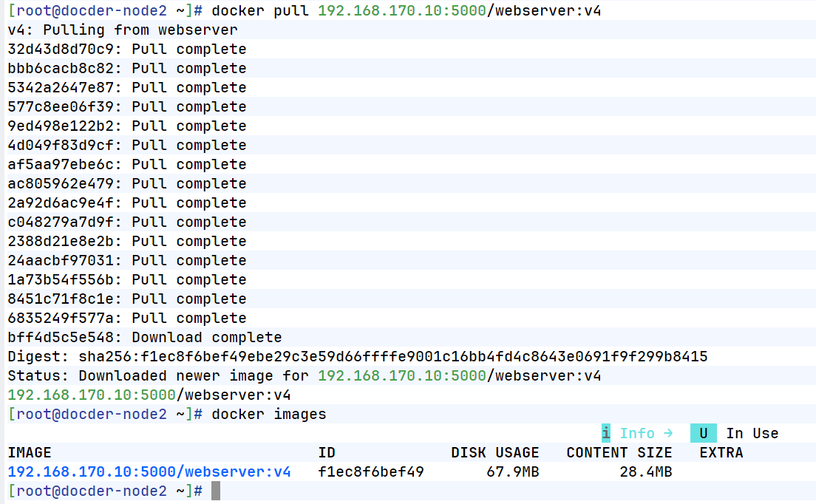Click the registry address in the Status line
The image size is (816, 504).
tap(402, 376)
